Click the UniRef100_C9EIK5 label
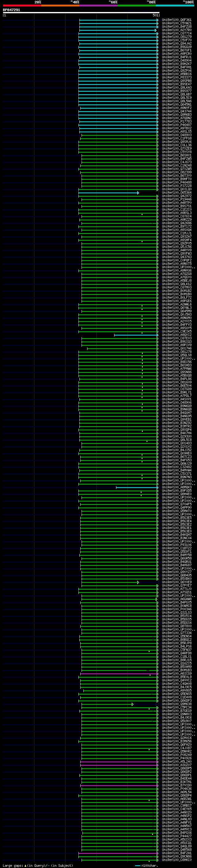 point(176,332)
